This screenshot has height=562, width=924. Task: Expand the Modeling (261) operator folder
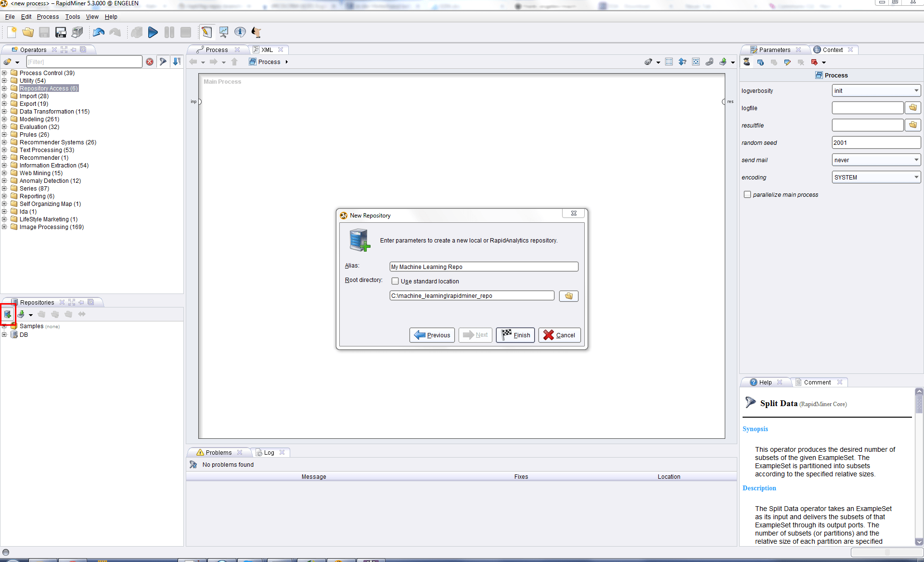pyautogui.click(x=4, y=119)
